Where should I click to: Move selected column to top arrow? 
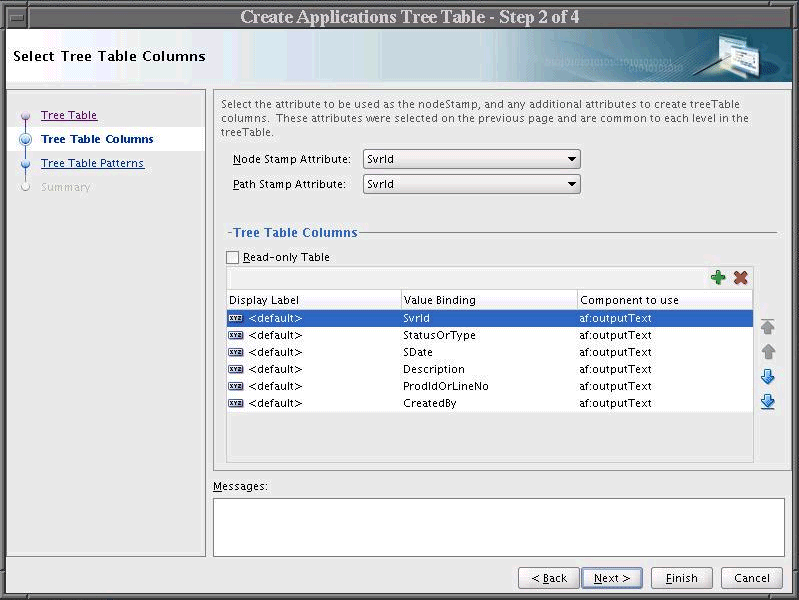pyautogui.click(x=767, y=327)
